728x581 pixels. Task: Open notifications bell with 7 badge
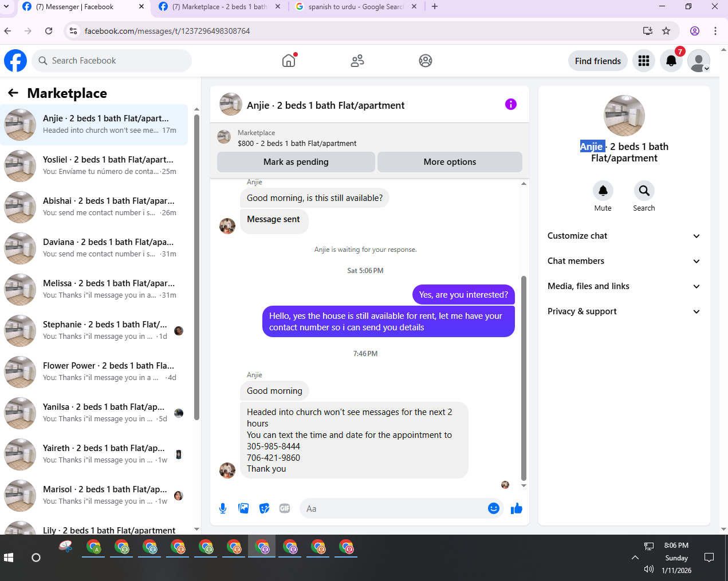tap(671, 61)
